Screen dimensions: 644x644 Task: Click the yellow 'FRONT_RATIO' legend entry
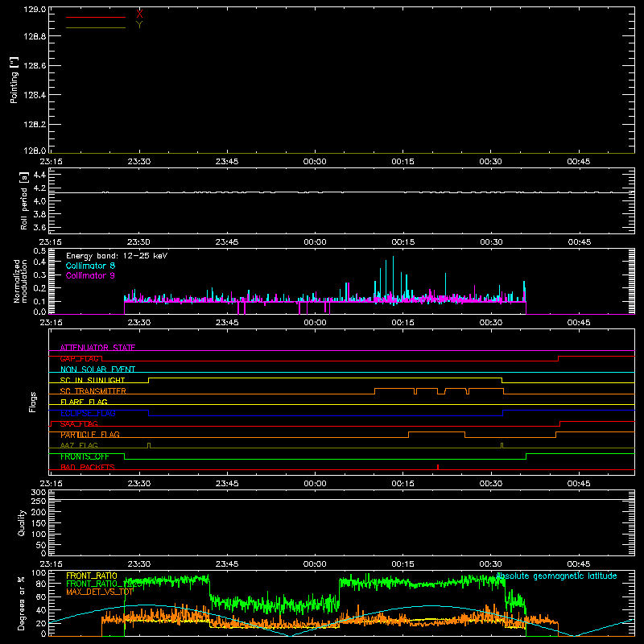pyautogui.click(x=92, y=576)
